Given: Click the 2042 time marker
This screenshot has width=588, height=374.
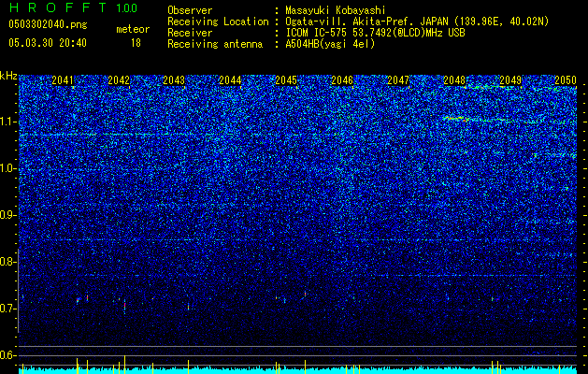Looking at the screenshot, I should pyautogui.click(x=119, y=80).
